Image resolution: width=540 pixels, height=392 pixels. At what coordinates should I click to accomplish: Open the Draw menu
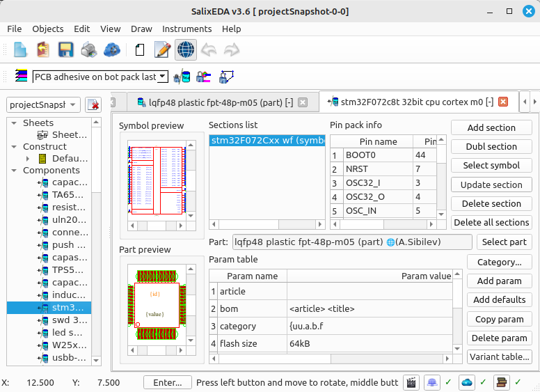pos(141,29)
